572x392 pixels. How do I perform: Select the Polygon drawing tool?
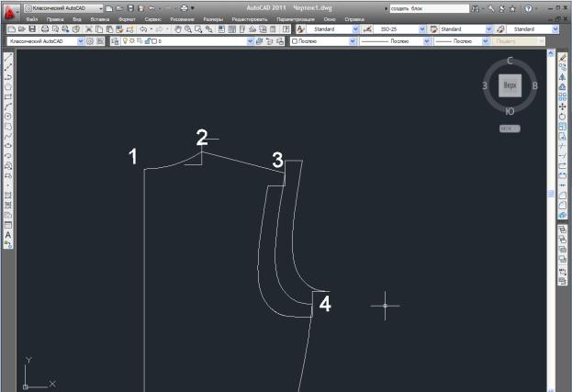(x=8, y=87)
